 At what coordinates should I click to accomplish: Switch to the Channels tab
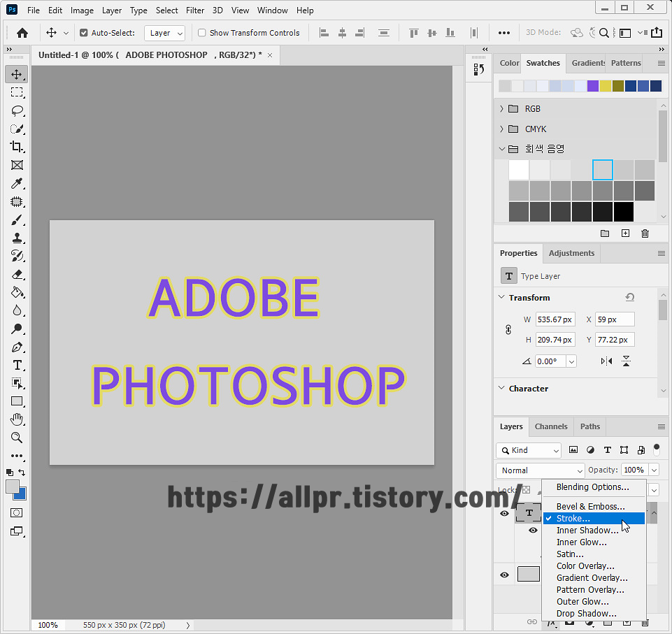coord(551,426)
